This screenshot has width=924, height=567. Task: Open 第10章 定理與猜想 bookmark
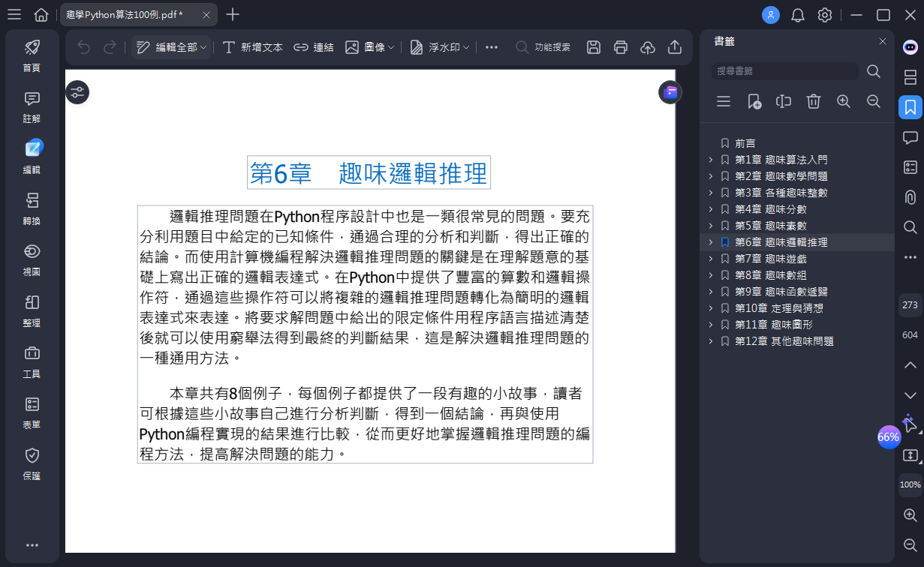point(779,308)
